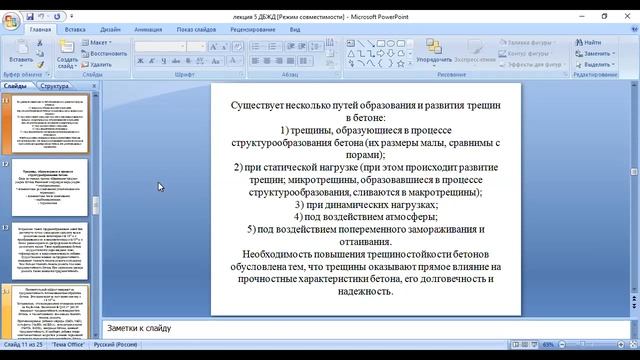This screenshot has height=360, width=640.
Task: Select the rectangle shape
Action: (x=381, y=43)
